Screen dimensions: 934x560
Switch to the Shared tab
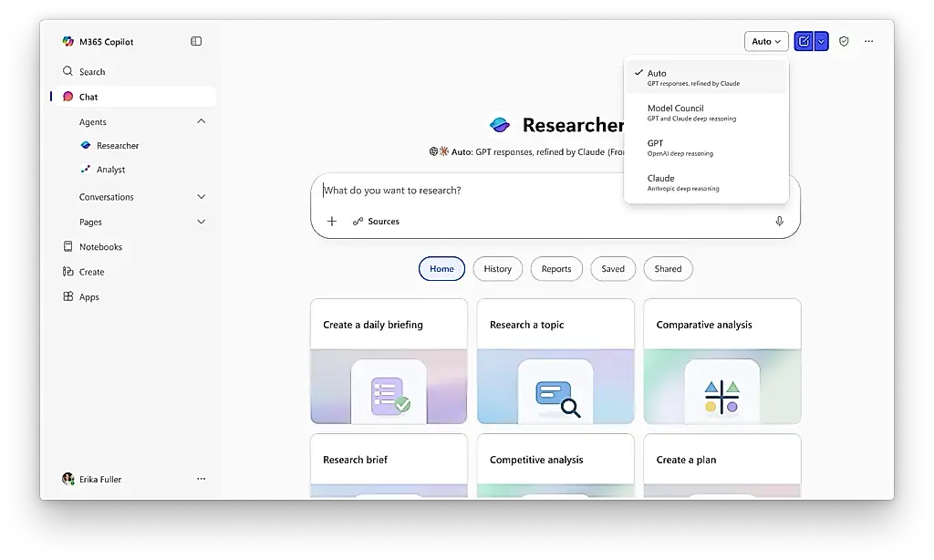click(x=668, y=269)
